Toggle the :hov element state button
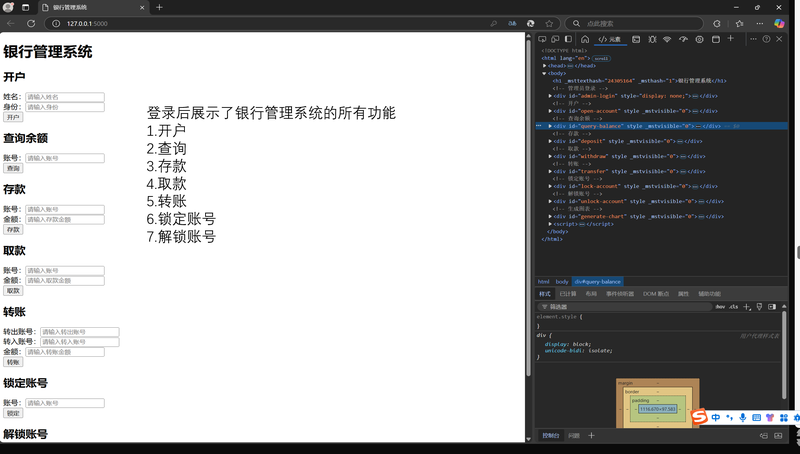Viewport: 800px width, 454px height. point(720,307)
